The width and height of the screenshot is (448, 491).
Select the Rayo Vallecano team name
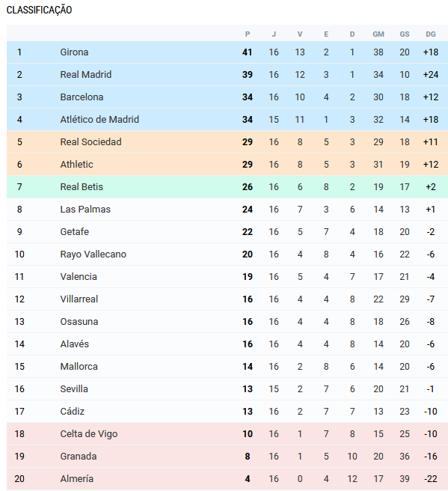coord(93,254)
